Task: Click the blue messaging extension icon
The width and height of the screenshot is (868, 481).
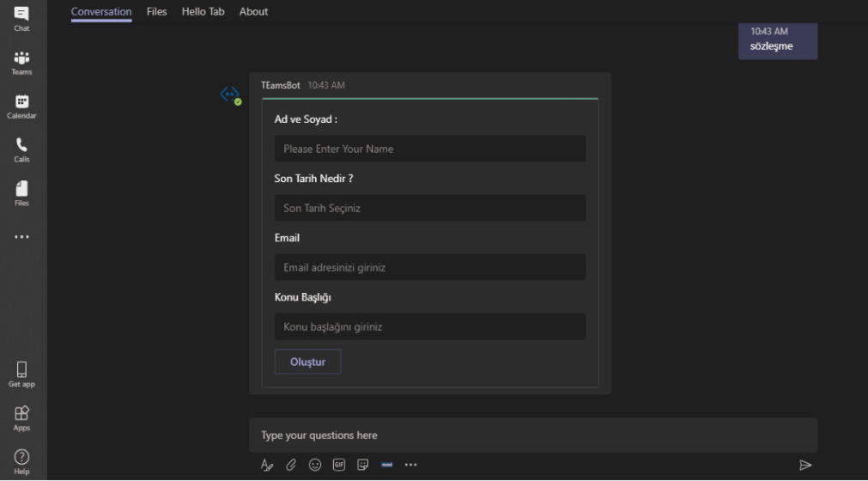Action: (x=387, y=465)
